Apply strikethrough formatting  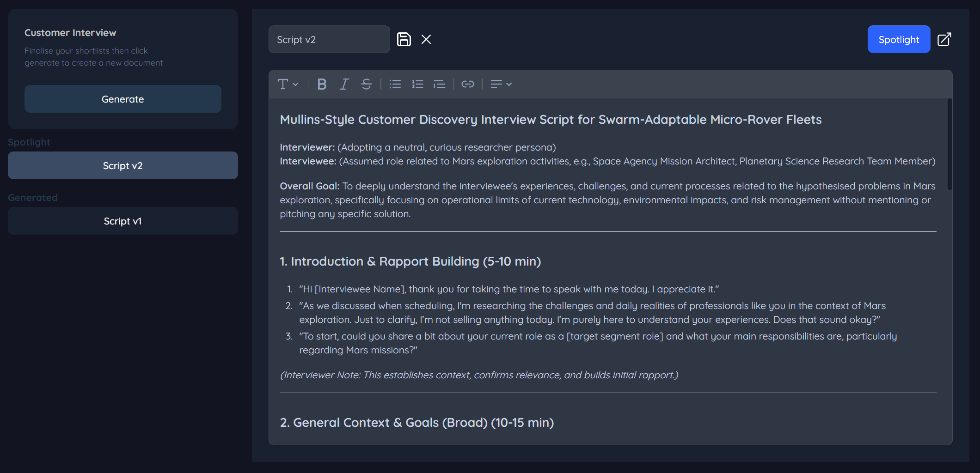coord(366,84)
